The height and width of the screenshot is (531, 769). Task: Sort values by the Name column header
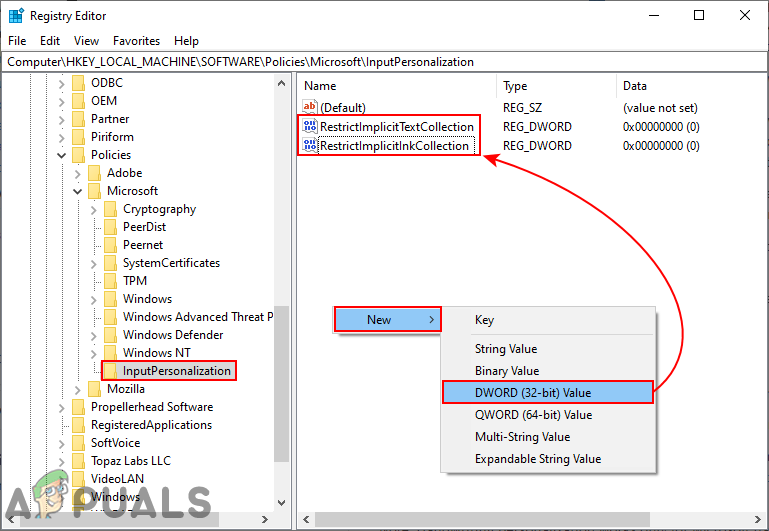[397, 86]
